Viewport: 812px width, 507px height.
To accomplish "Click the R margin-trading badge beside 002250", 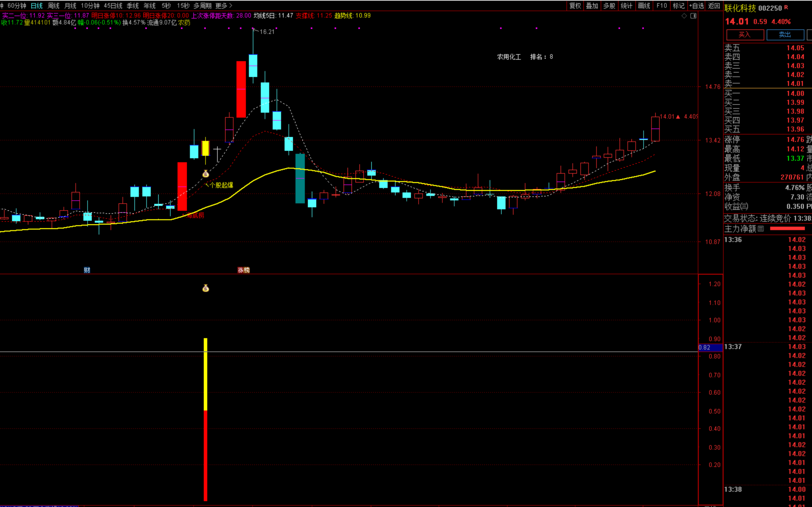I will [x=786, y=7].
